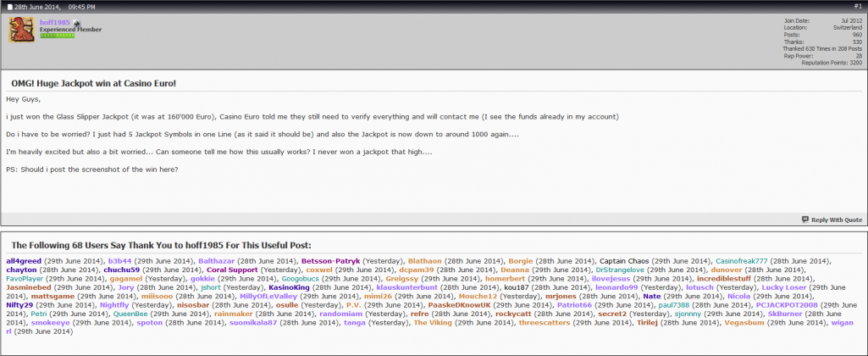Click the dunover username link
868x356 pixels.
pyautogui.click(x=727, y=270)
